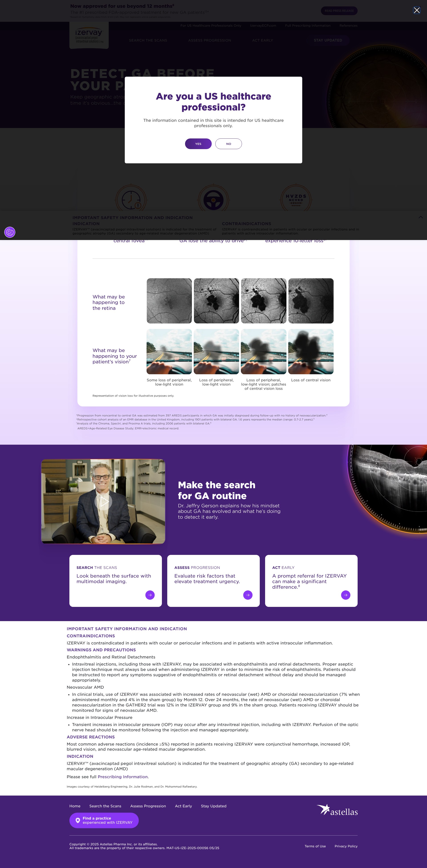
Task: Collapse safety information tray chevron
Action: tap(420, 217)
